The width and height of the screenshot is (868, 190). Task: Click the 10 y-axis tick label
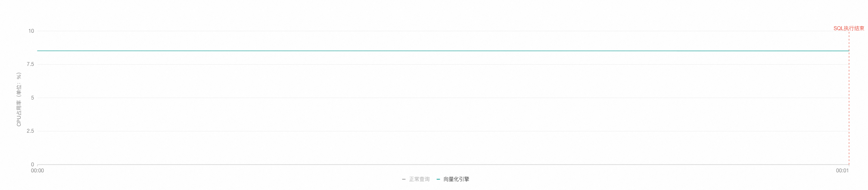(x=31, y=31)
